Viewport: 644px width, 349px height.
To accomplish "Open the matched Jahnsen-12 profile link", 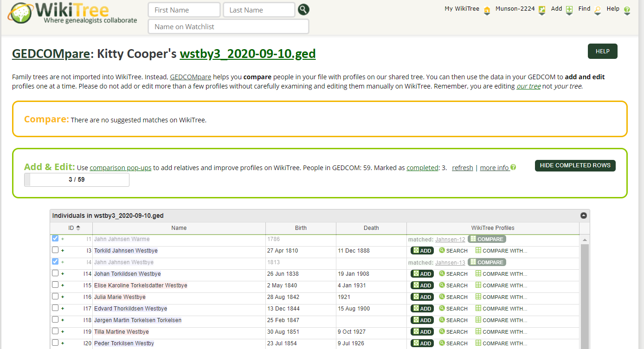I will [450, 240].
